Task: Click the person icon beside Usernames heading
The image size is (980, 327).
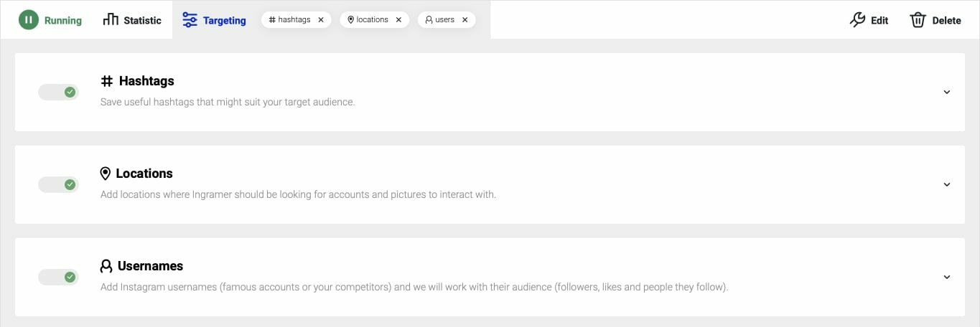Action: [x=106, y=266]
